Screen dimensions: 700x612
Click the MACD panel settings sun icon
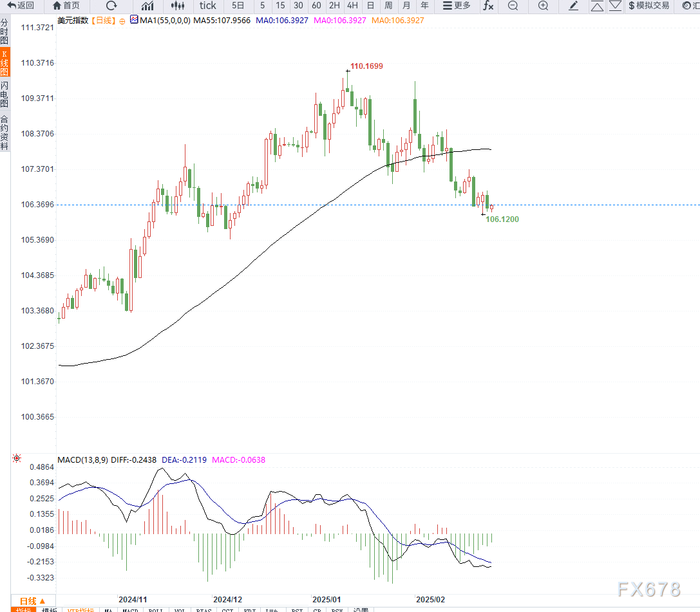click(x=17, y=458)
